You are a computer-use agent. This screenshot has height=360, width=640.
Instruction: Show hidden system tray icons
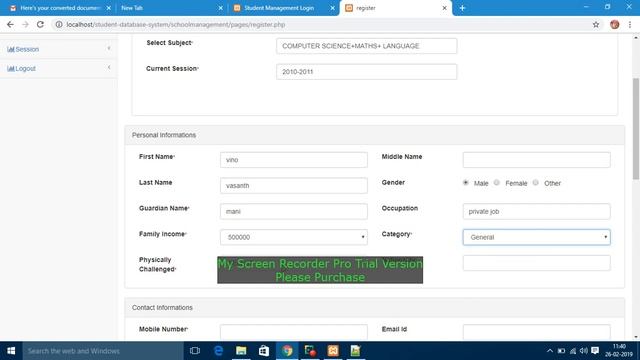pyautogui.click(x=550, y=351)
